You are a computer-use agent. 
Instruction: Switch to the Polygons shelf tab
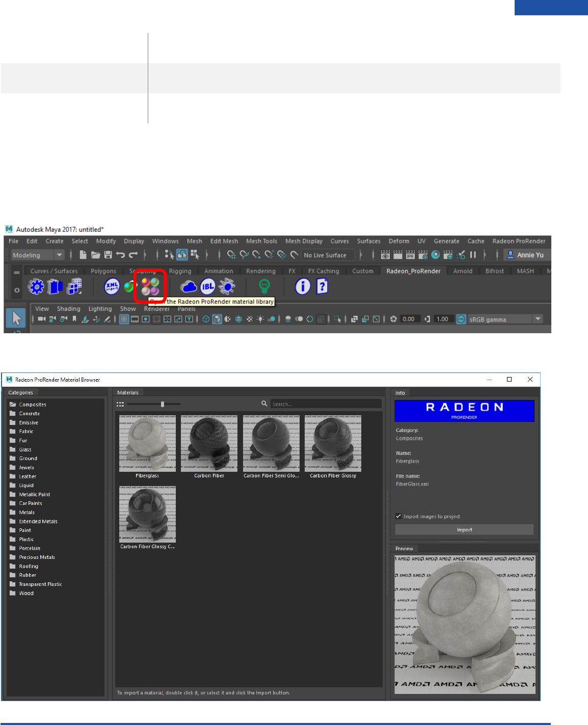click(x=103, y=271)
